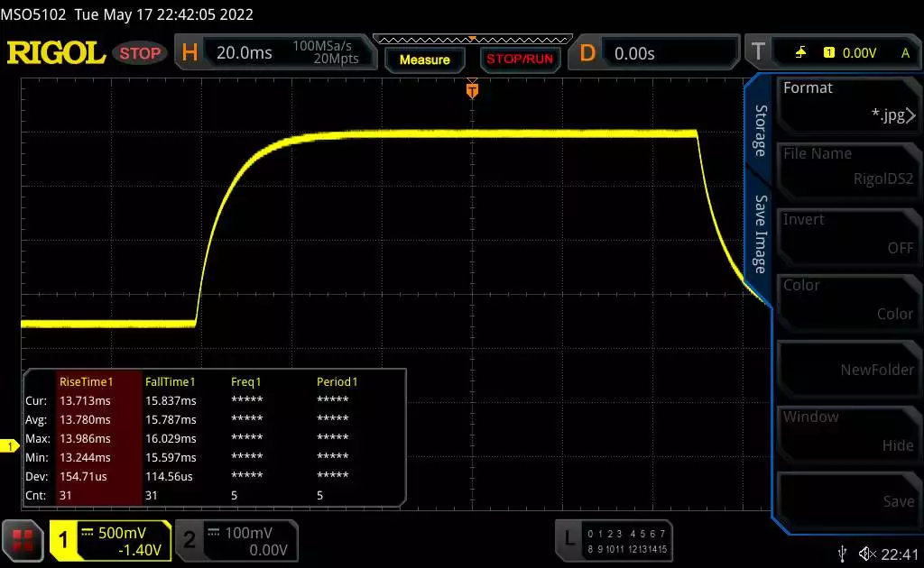
Task: Select the Storage side tab
Action: click(x=761, y=131)
